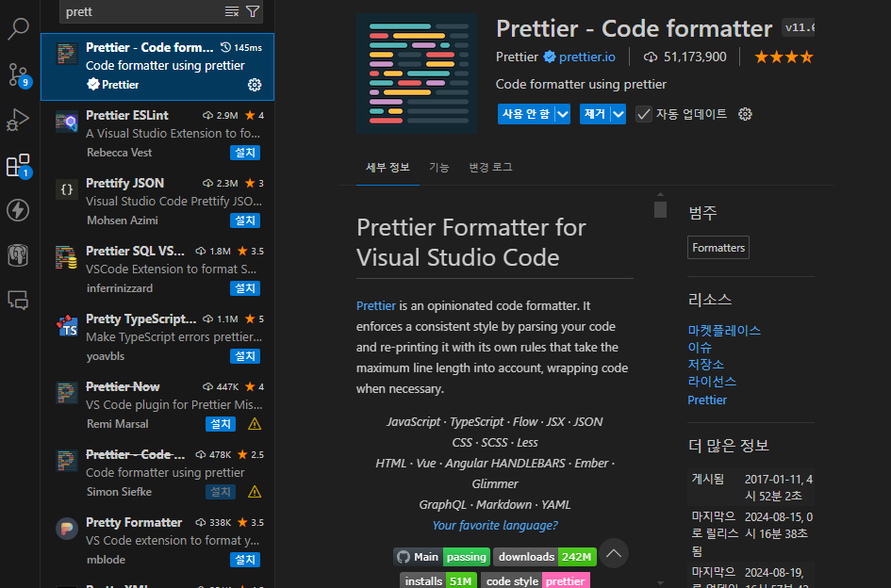Open the 라이선스 resource link
Screen dimensions: 891x588
(712, 382)
